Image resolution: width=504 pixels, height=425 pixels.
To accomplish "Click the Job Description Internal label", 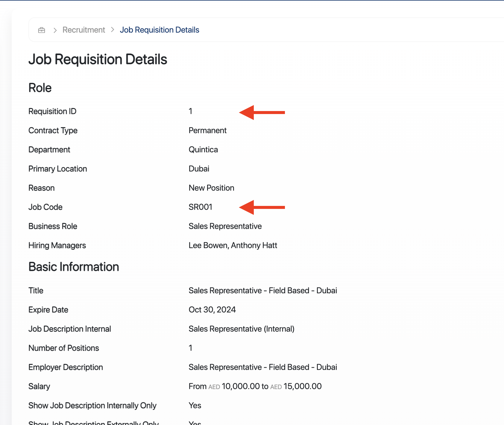I will [x=70, y=329].
